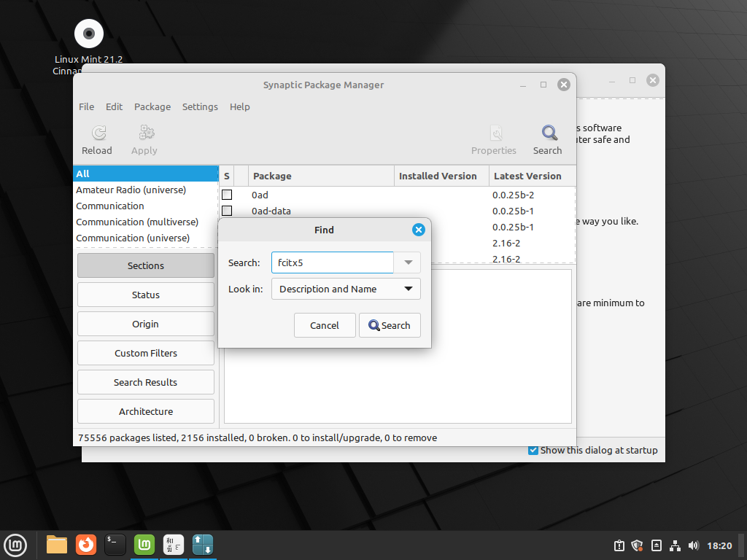The height and width of the screenshot is (560, 747).
Task: Disable Show this dialog at startup
Action: click(x=533, y=450)
